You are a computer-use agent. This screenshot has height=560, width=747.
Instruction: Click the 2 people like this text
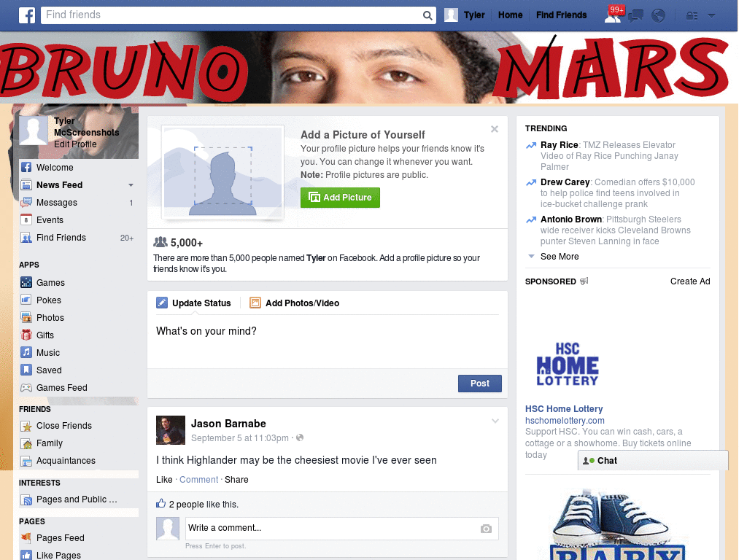(204, 505)
